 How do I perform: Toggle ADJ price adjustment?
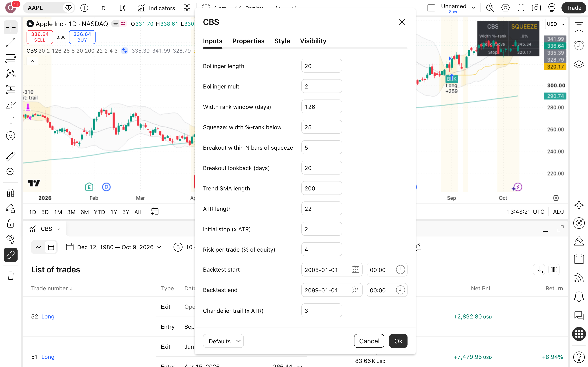point(558,212)
